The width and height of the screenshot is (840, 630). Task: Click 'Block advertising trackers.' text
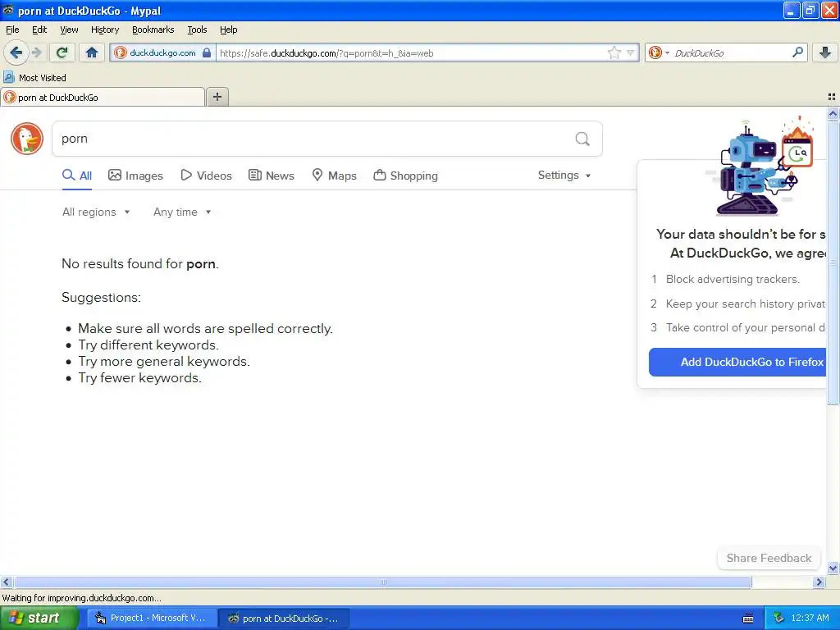[x=733, y=279]
